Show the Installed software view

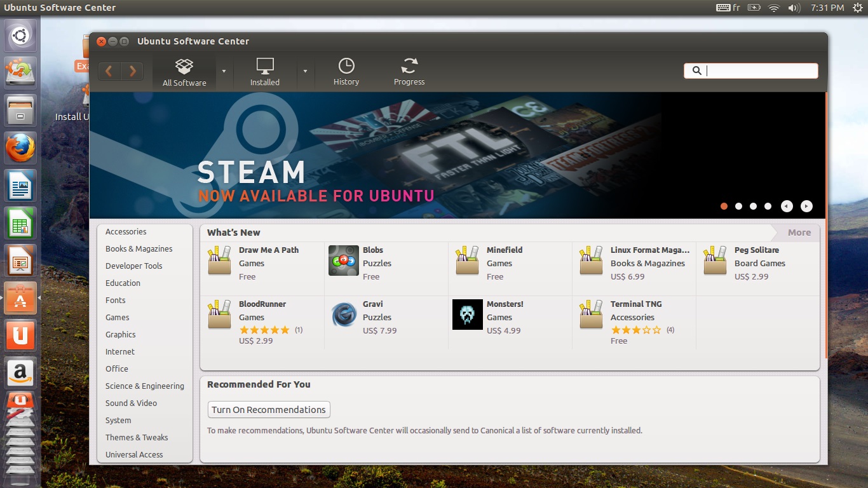[265, 72]
